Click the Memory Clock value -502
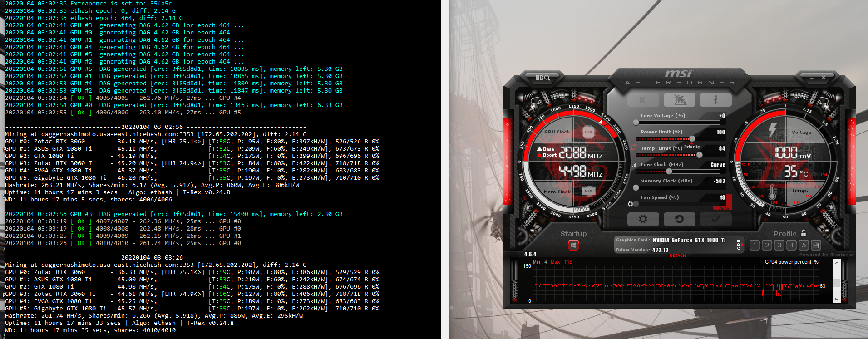Viewport: 868px width, 339px height. (720, 181)
